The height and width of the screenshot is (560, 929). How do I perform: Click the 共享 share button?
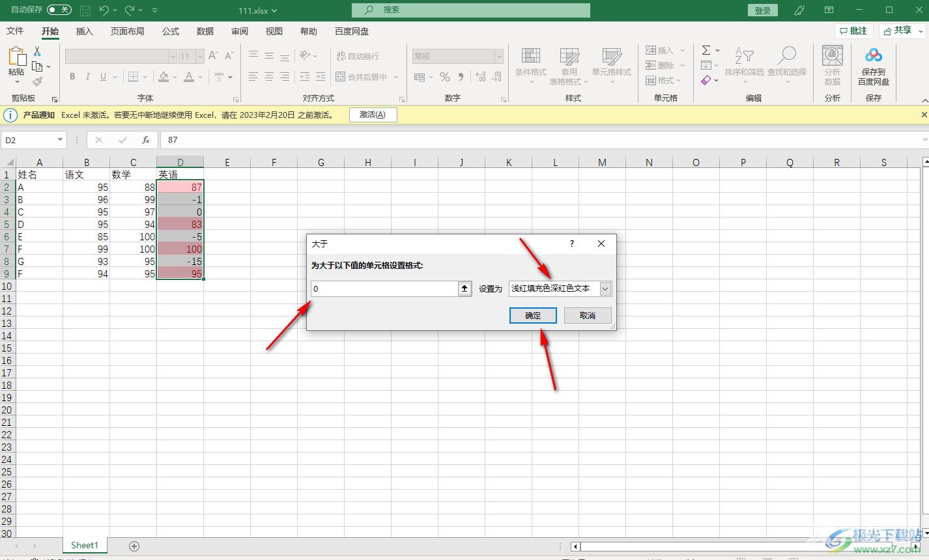pyautogui.click(x=903, y=31)
